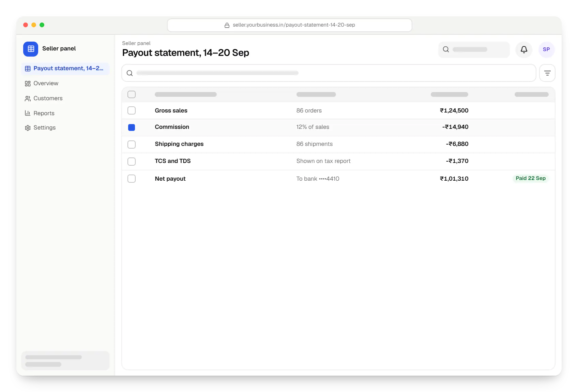Open the notifications bell

pos(524,50)
